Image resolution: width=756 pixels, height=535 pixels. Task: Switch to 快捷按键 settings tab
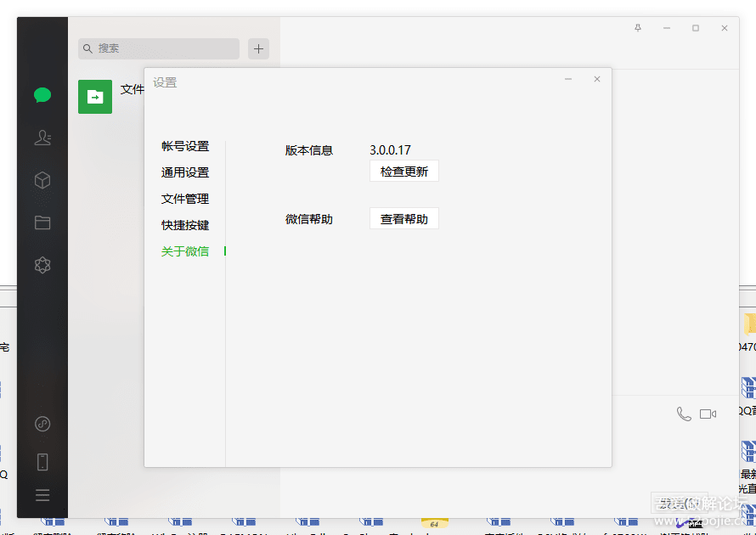(185, 225)
